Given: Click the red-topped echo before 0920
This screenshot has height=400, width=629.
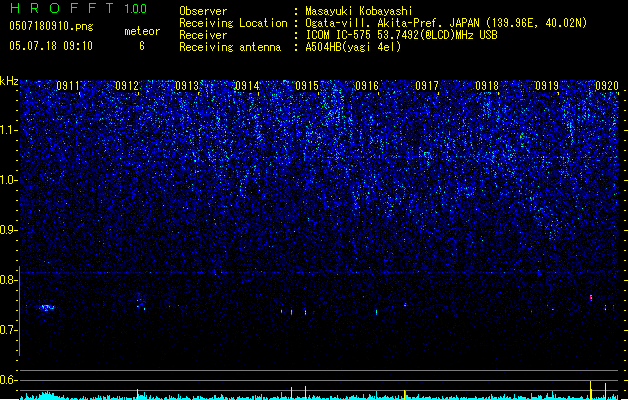Looking at the screenshot, I should (591, 297).
